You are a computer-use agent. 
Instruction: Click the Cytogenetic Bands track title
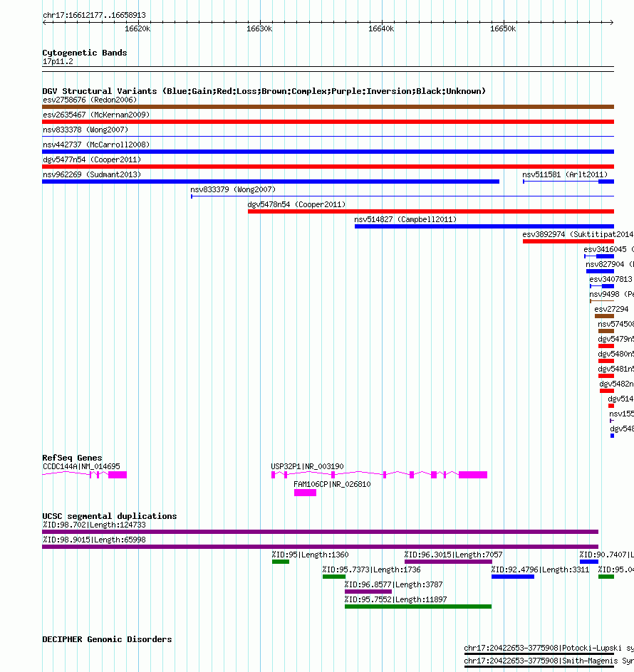(x=85, y=53)
